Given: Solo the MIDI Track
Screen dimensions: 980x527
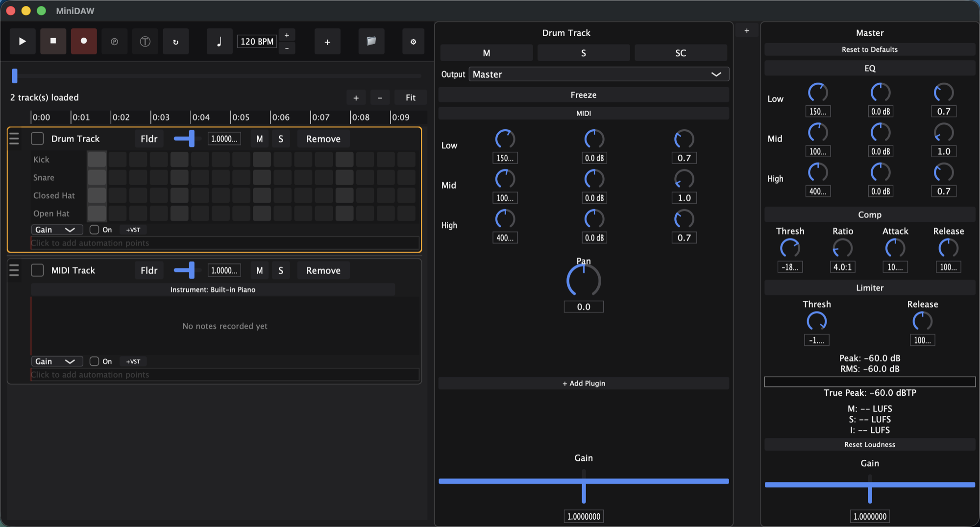Looking at the screenshot, I should [281, 270].
